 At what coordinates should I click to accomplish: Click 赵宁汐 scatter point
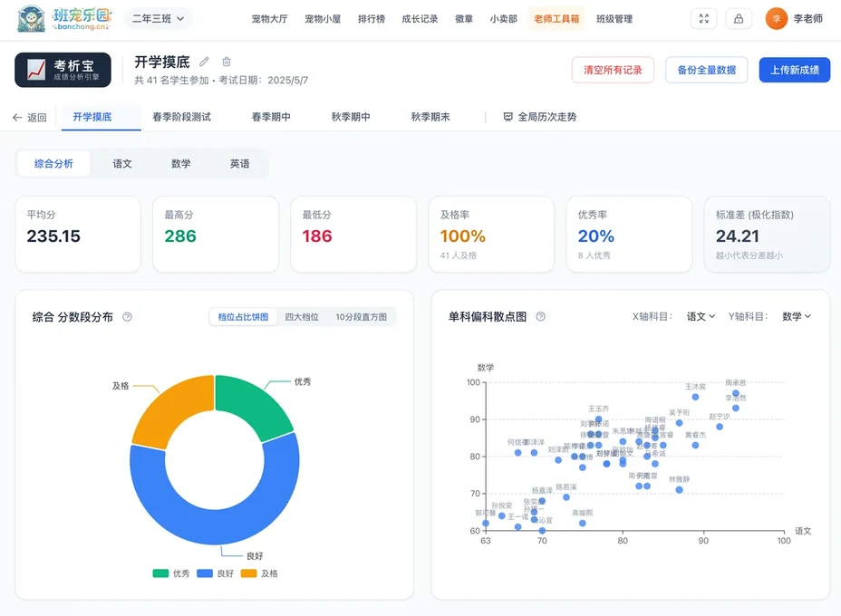tap(720, 427)
